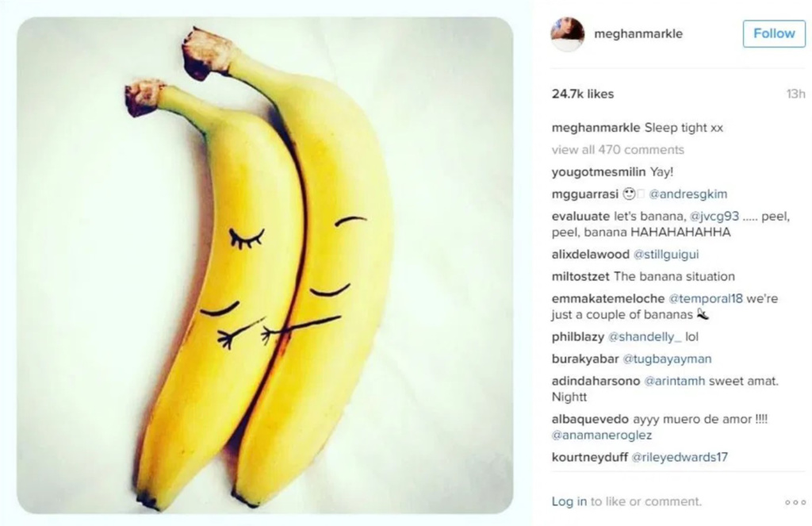Open the @anamaneroglez mention
The image size is (812, 526).
(602, 436)
